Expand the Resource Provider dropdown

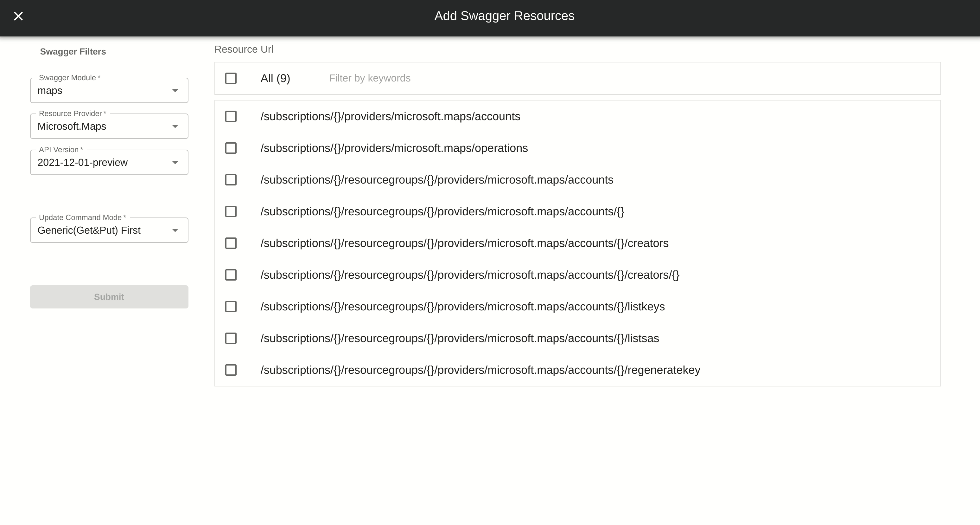tap(175, 126)
